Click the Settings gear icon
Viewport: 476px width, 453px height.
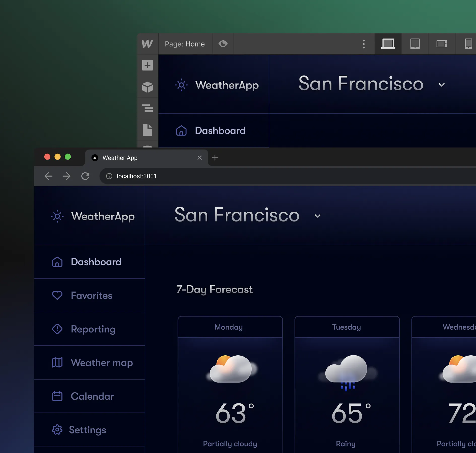(57, 430)
